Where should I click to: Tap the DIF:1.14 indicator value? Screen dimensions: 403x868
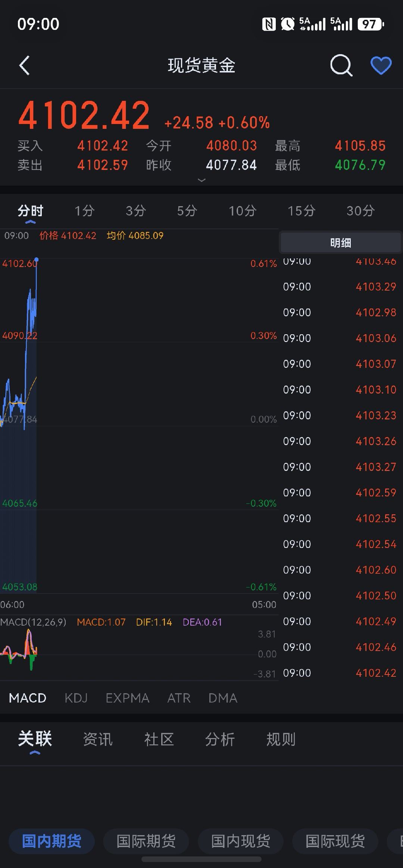(154, 622)
